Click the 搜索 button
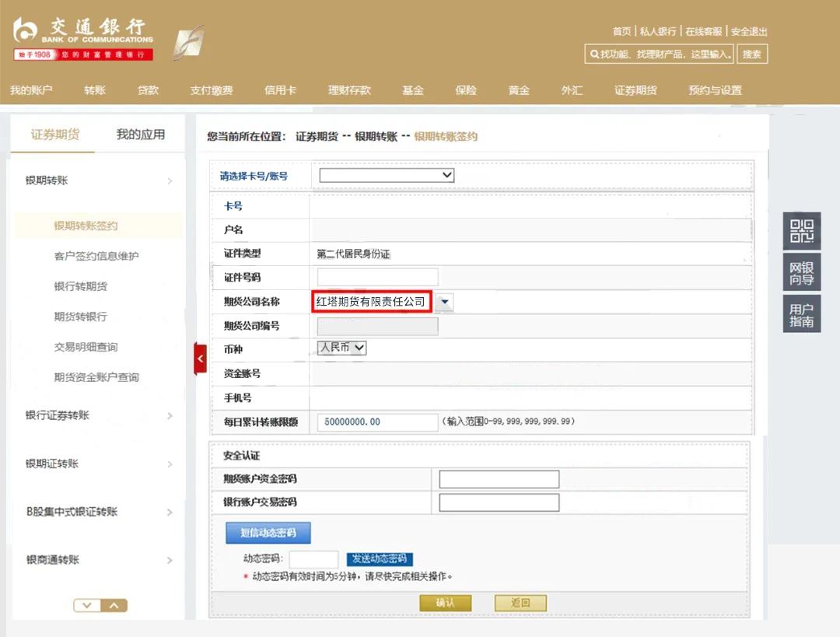The height and width of the screenshot is (637, 840). (752, 54)
